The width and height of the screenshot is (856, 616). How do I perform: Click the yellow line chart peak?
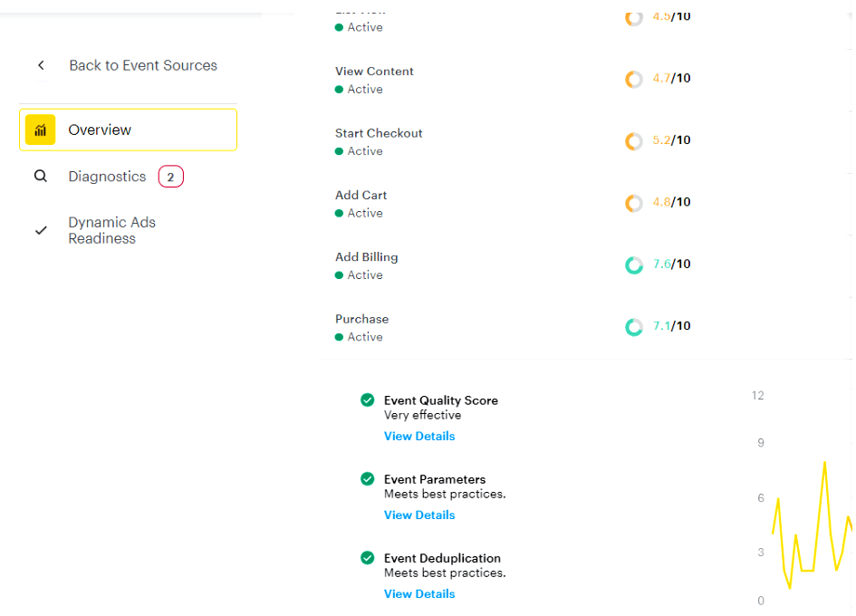click(x=824, y=463)
